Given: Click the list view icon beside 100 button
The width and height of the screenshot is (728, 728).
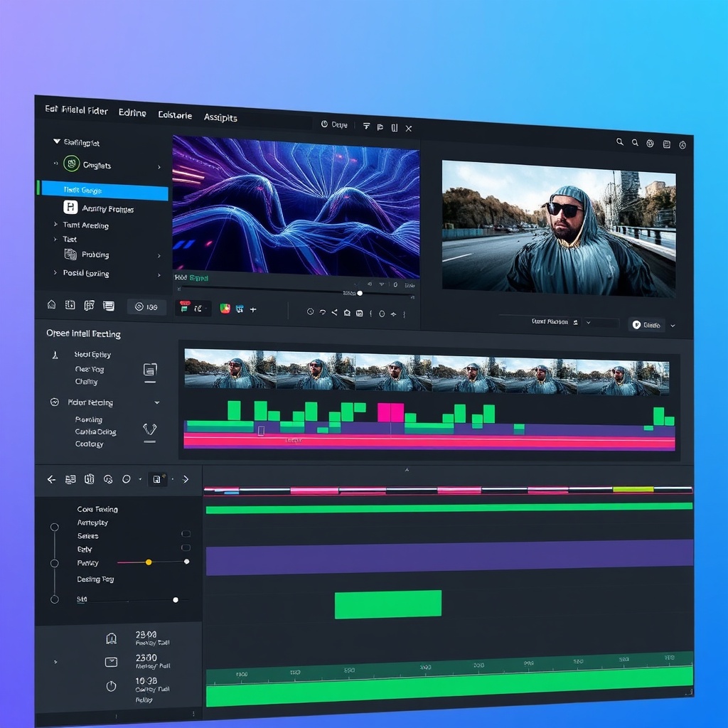Looking at the screenshot, I should (x=109, y=306).
